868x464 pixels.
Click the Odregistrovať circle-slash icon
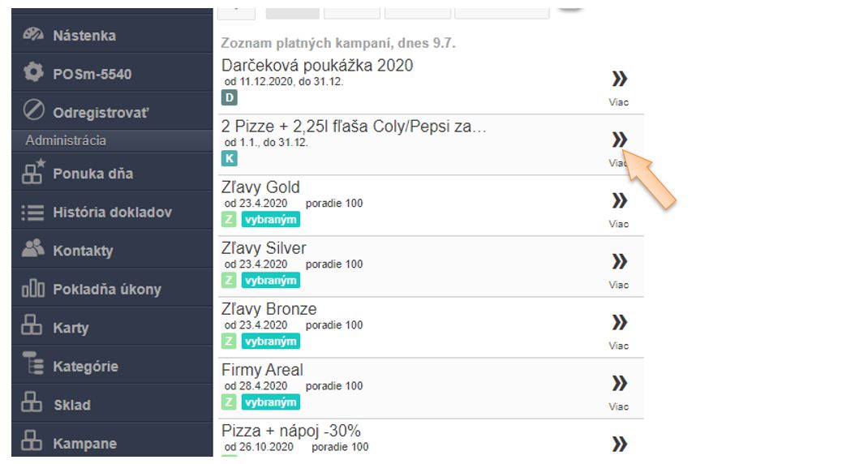(33, 111)
